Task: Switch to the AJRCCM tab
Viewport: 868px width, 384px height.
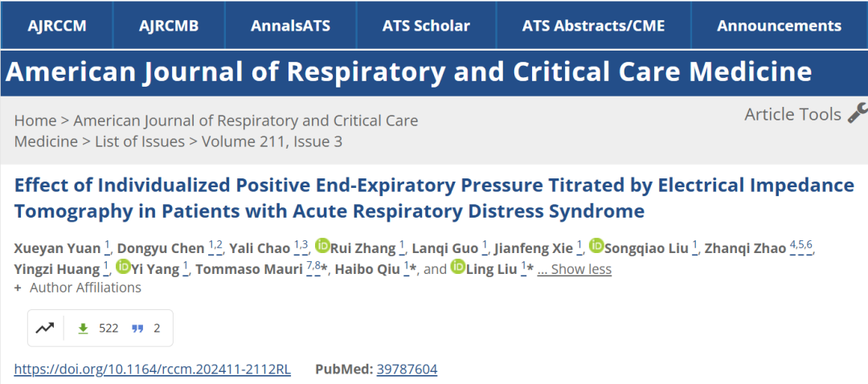Action: click(x=56, y=26)
